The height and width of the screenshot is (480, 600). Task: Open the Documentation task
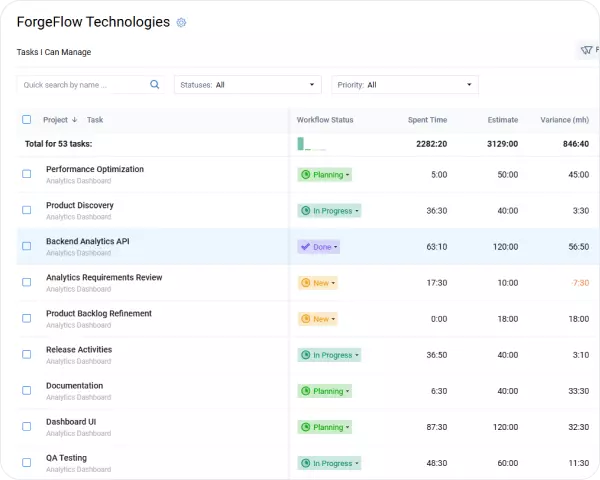tap(75, 385)
